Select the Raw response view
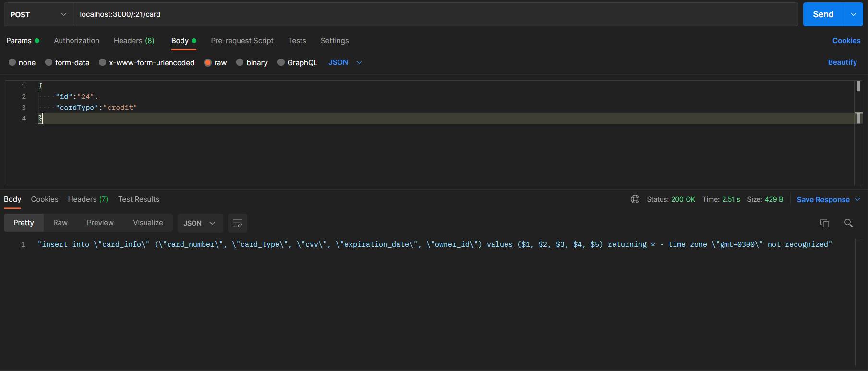The image size is (868, 371). pos(60,223)
